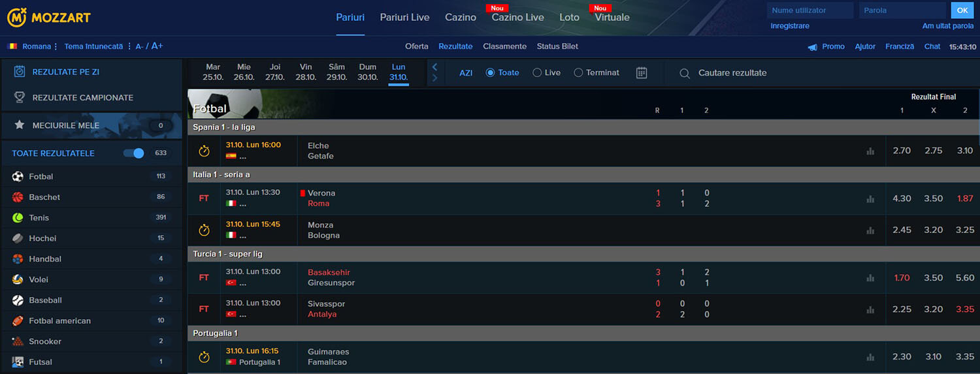The height and width of the screenshot is (374, 980).
Task: Select the Terminat radio button
Action: (578, 72)
